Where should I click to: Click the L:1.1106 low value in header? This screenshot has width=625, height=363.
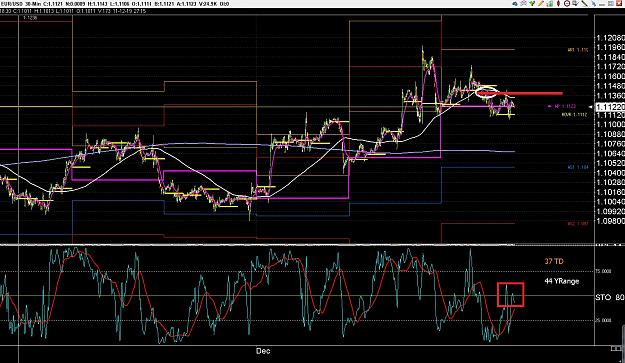coord(120,4)
